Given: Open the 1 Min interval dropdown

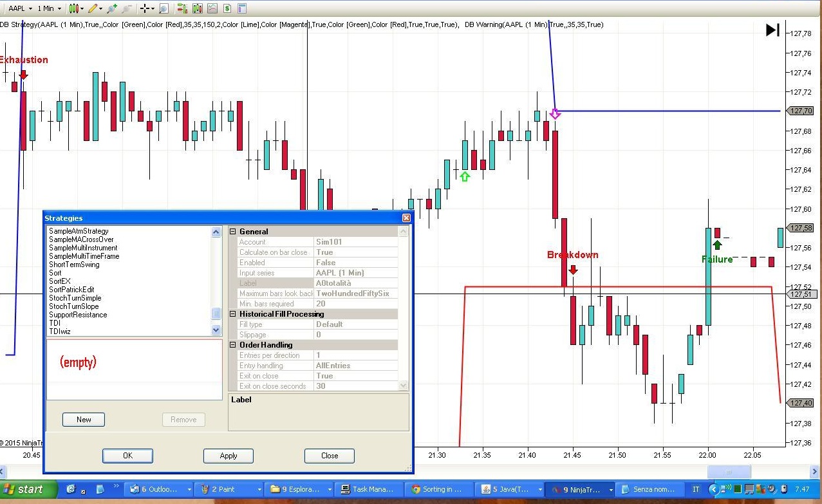Looking at the screenshot, I should 50,8.
